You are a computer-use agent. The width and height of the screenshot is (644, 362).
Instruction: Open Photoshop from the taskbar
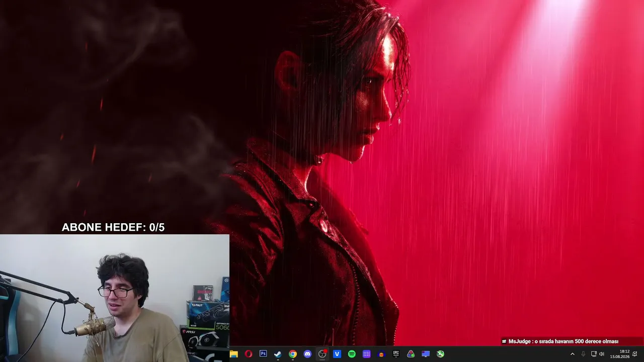(x=263, y=354)
